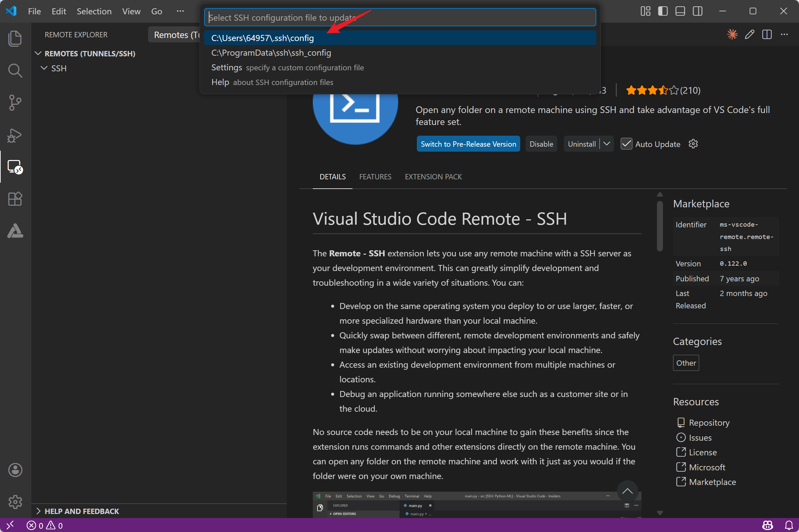Switch to the EXTENSION PACK tab
This screenshot has height=532, width=799.
[433, 177]
